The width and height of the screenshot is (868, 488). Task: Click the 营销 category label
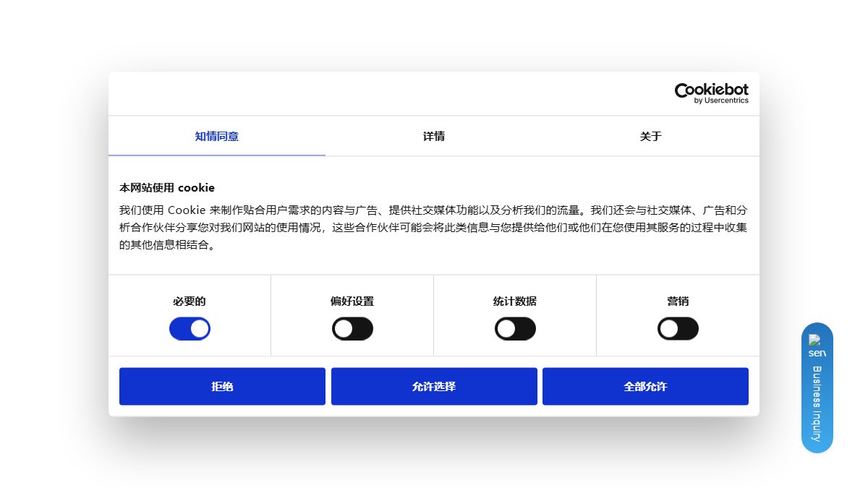[x=678, y=301]
